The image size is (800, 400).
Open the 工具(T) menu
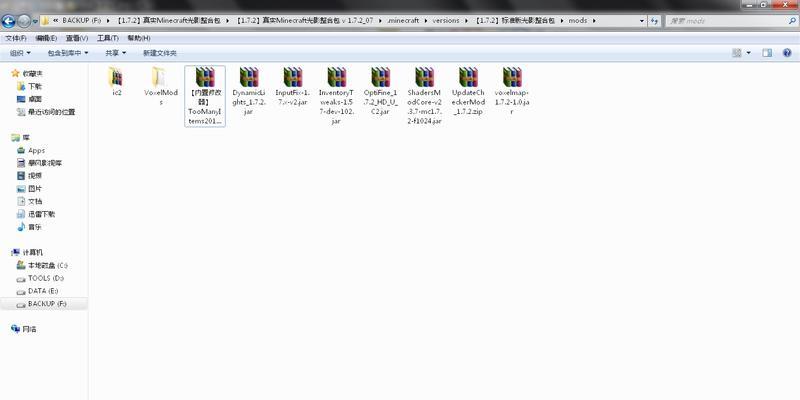point(108,38)
